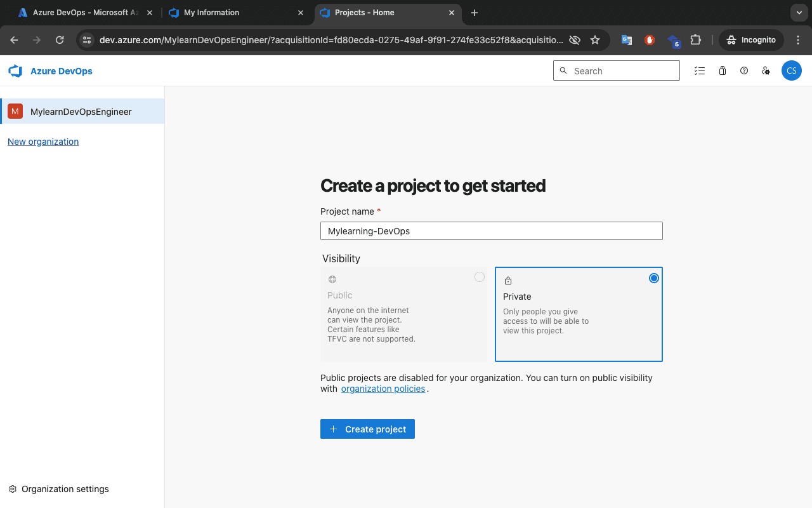The height and width of the screenshot is (508, 812).
Task: Open the Marketplace shopping bag icon
Action: click(722, 71)
